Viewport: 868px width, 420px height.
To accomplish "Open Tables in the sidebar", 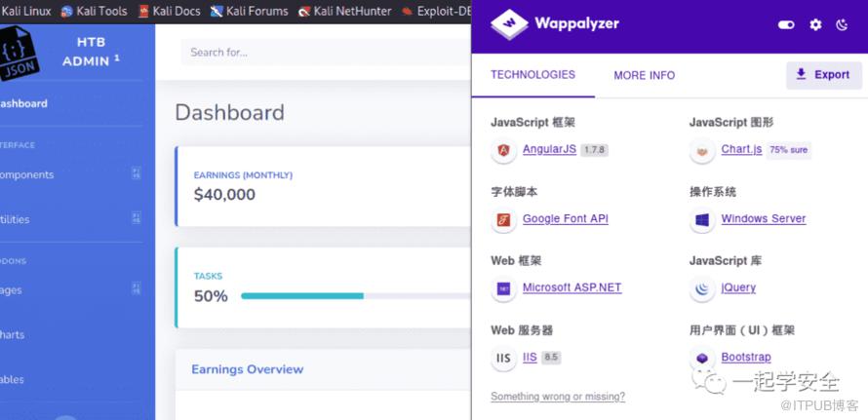I will (12, 380).
